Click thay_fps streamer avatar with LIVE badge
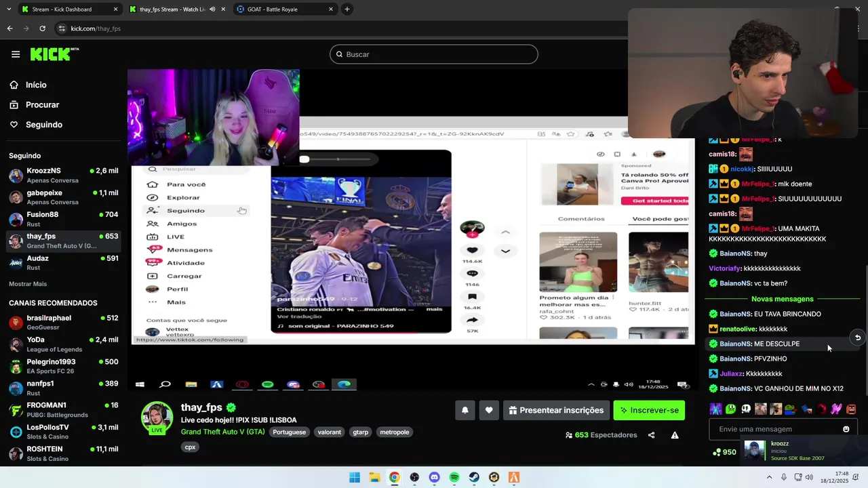The image size is (868, 488). [157, 418]
